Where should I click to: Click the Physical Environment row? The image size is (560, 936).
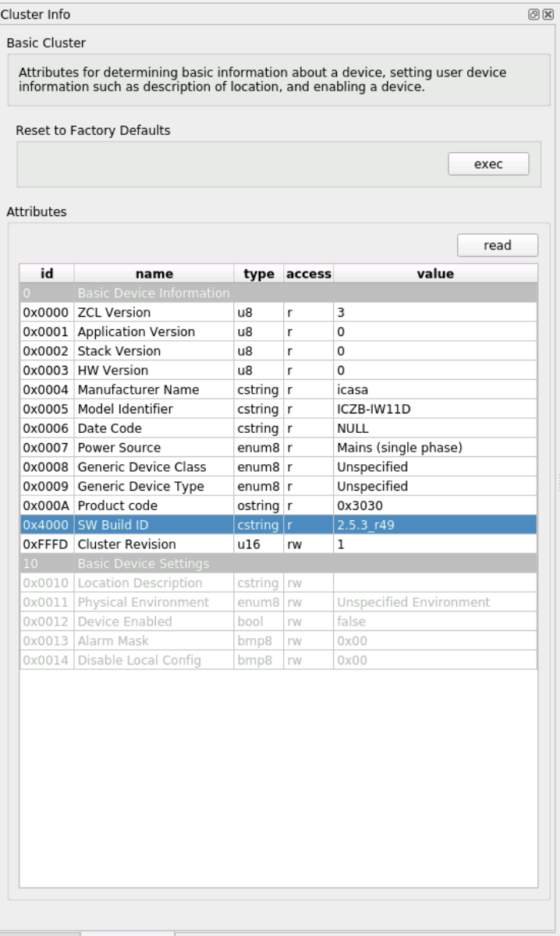[x=278, y=602]
